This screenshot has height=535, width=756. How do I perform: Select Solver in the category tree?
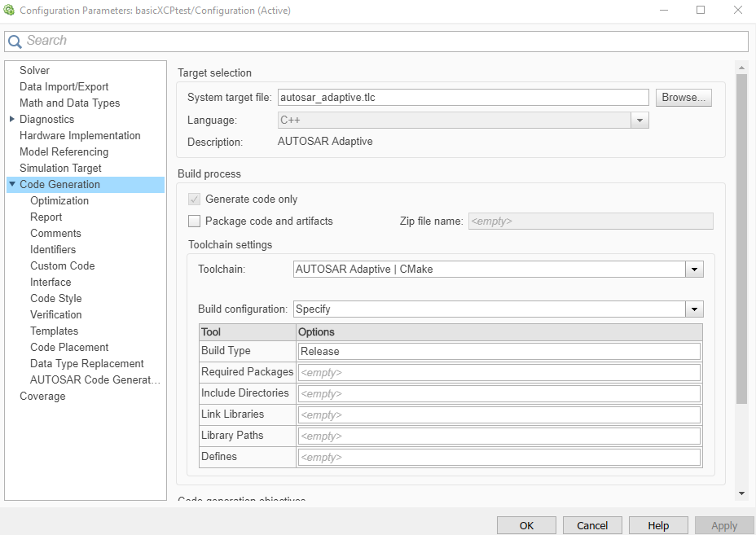pyautogui.click(x=34, y=70)
